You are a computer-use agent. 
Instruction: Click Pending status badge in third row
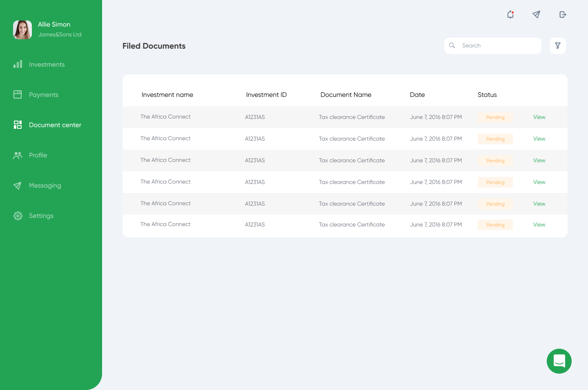coord(495,161)
